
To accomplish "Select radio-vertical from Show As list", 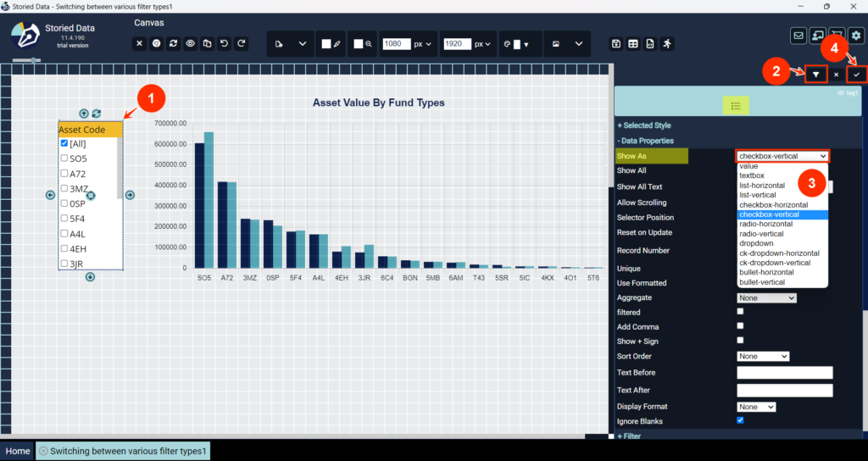I will point(761,234).
